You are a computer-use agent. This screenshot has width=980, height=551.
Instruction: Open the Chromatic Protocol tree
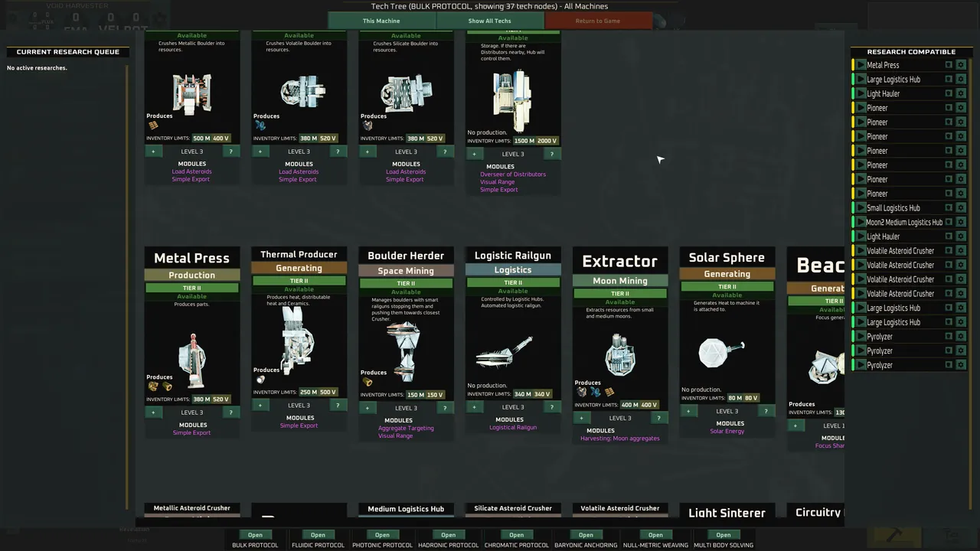point(517,535)
